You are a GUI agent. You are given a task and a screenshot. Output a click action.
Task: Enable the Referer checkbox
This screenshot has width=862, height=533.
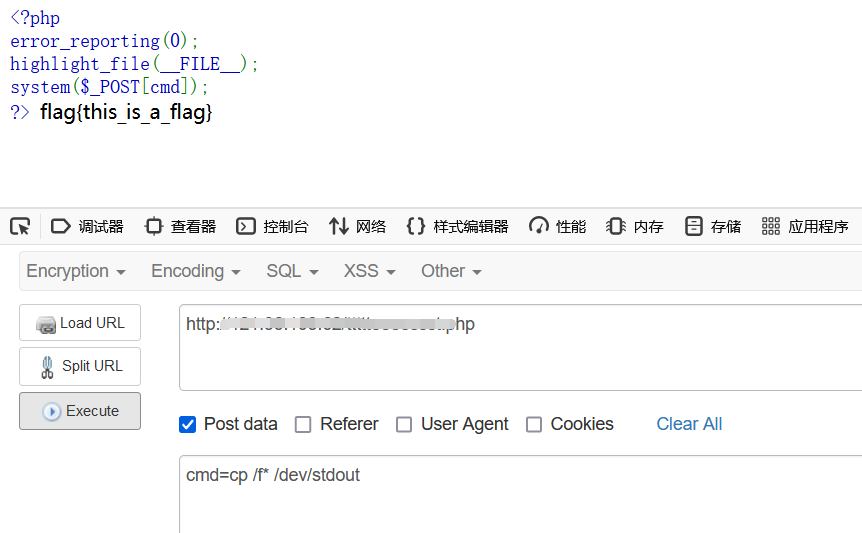[303, 425]
